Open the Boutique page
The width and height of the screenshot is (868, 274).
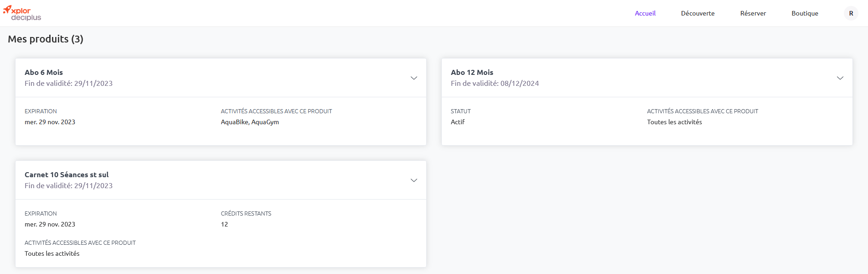coord(805,13)
